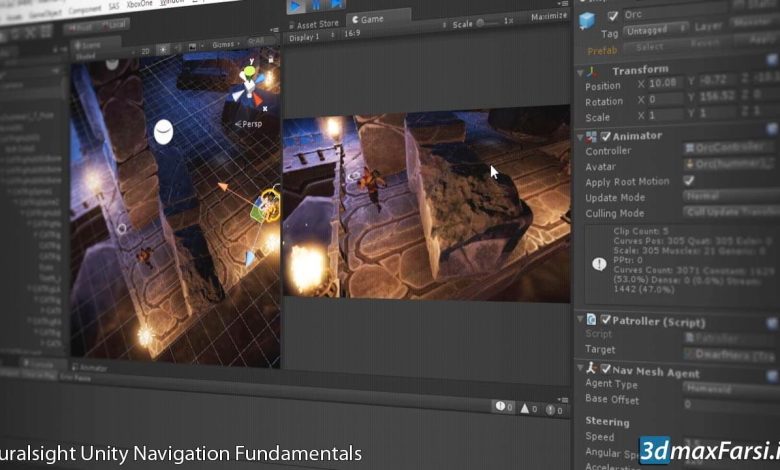Click the Game view Scale slider
This screenshot has width=780, height=470.
488,22
